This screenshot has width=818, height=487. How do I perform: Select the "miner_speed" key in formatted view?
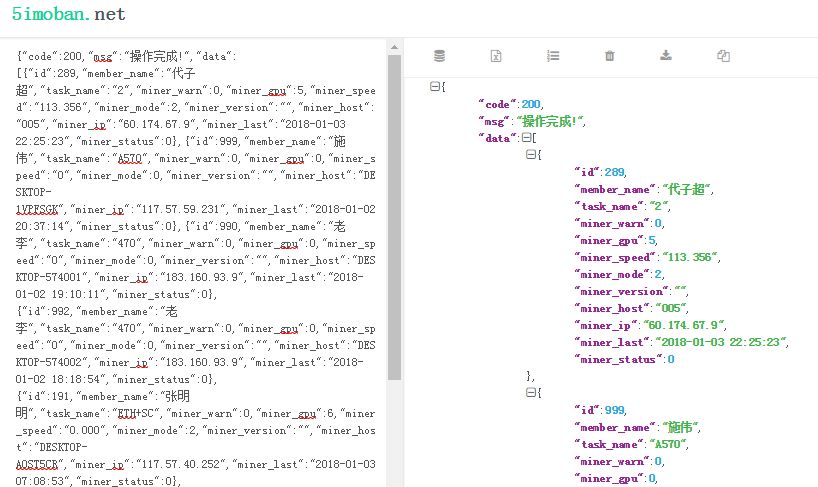615,257
